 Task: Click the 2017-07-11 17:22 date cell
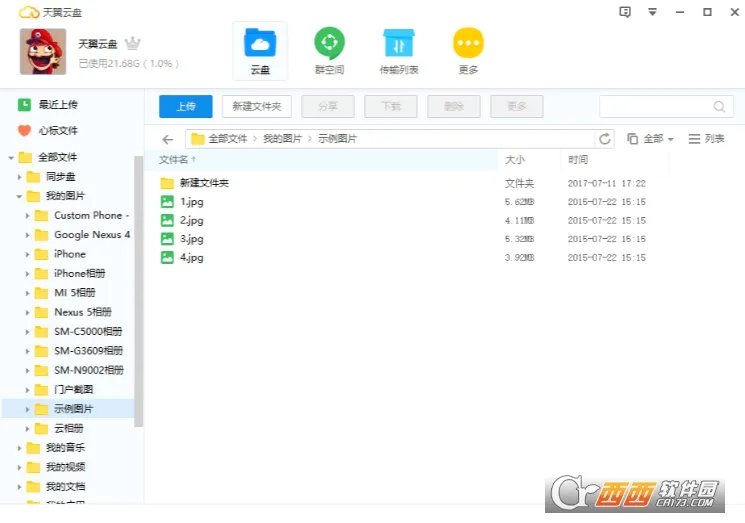[x=607, y=183]
